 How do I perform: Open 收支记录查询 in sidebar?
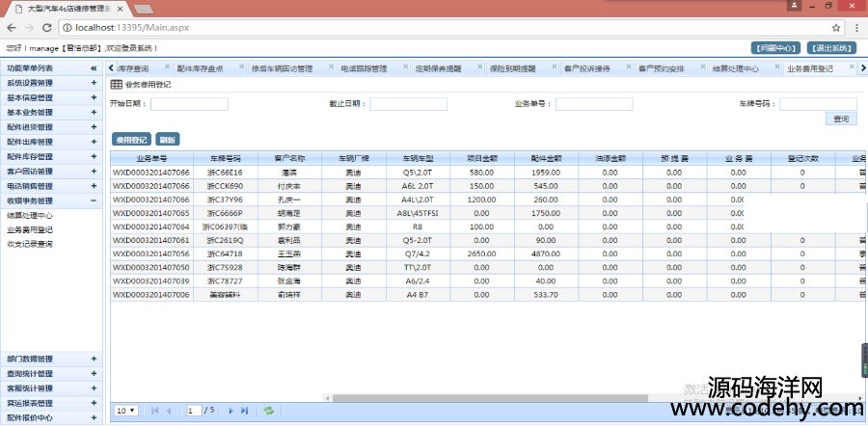pyautogui.click(x=30, y=244)
